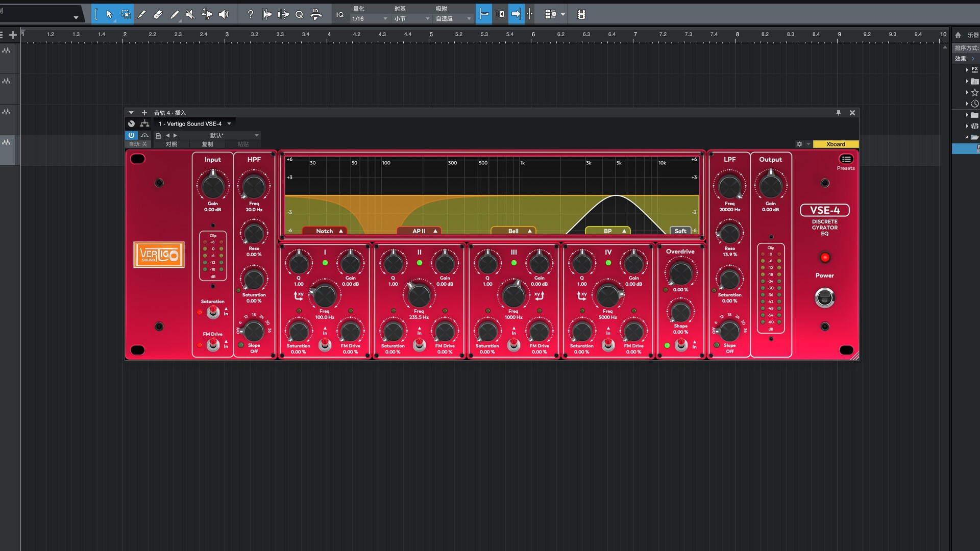Screen dimensions: 980x551
Task: Click 自动: 关 automation button
Action: [138, 144]
